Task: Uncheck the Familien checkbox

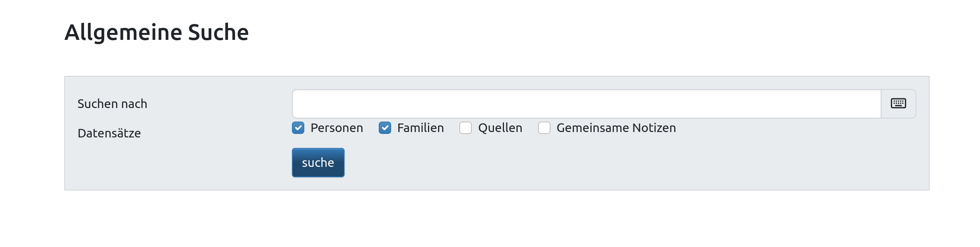Action: coord(385,128)
